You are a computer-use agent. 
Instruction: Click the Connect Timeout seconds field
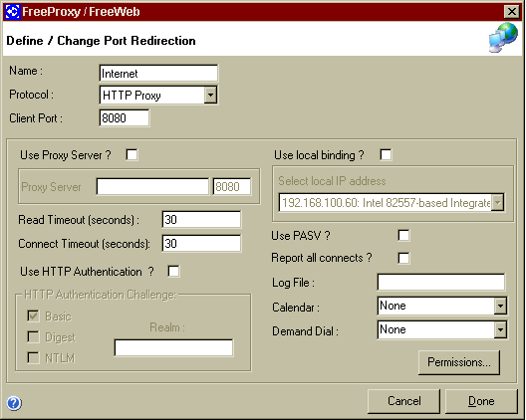pyautogui.click(x=201, y=244)
